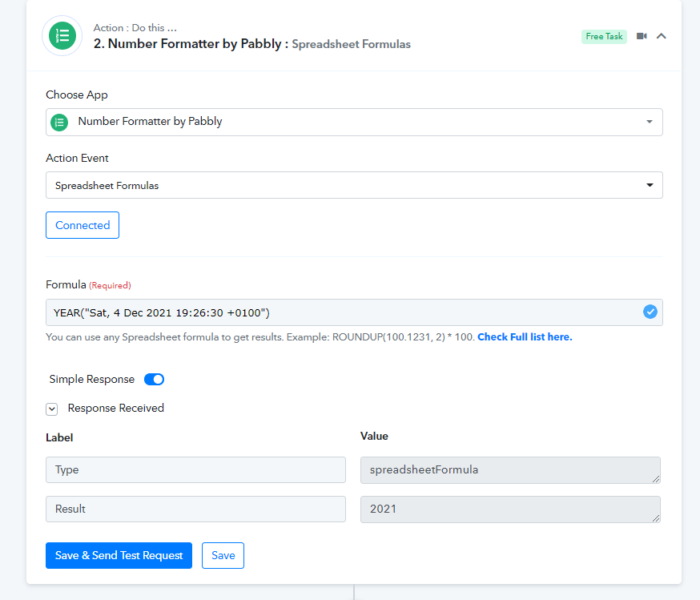Toggle the Simple Response switch
This screenshot has height=600, width=700.
click(154, 380)
